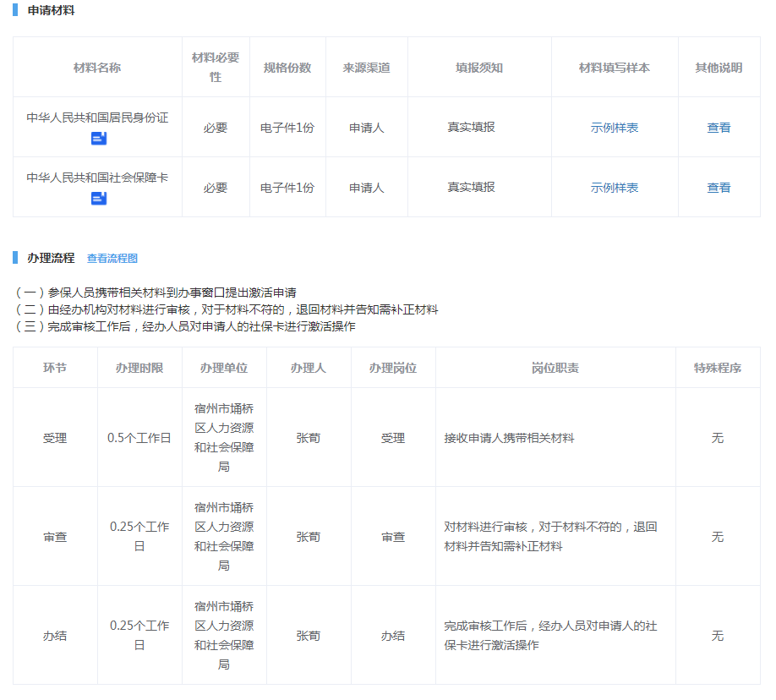The image size is (776, 700).
Task: Select the 申请材料 section heading
Action: (x=51, y=10)
